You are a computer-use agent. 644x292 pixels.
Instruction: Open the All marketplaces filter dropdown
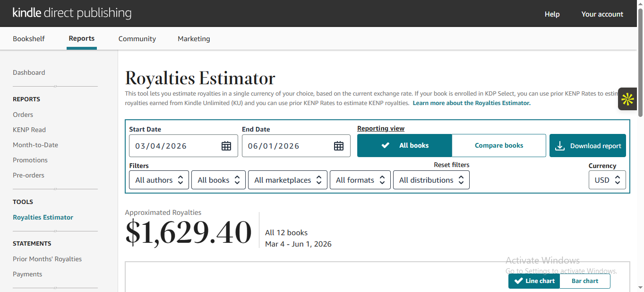[x=288, y=180]
